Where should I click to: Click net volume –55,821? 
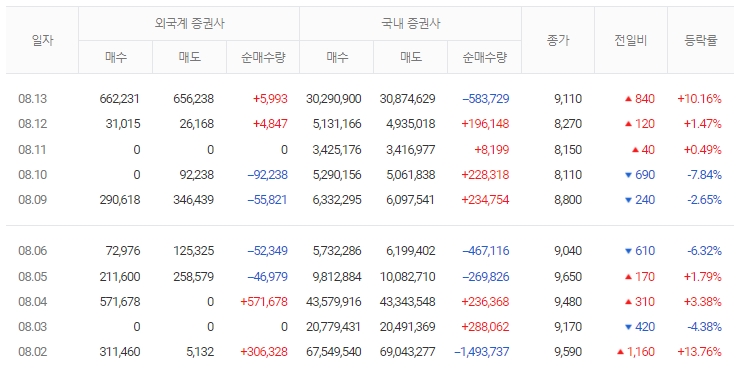[267, 200]
